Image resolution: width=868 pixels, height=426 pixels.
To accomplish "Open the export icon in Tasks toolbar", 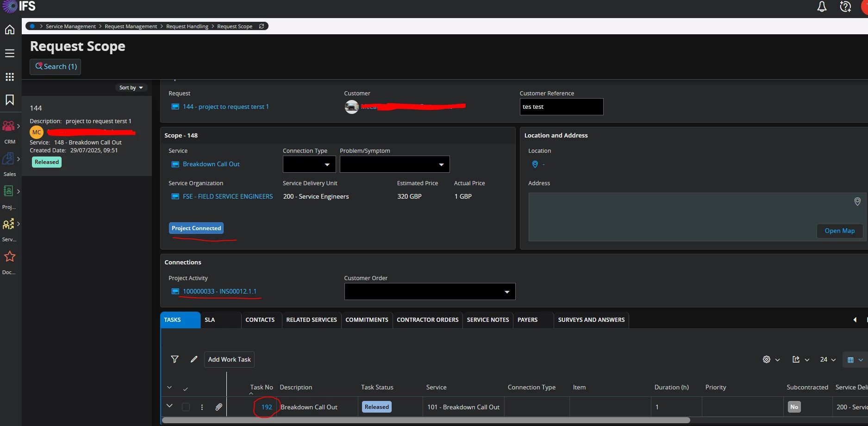I will coord(796,359).
